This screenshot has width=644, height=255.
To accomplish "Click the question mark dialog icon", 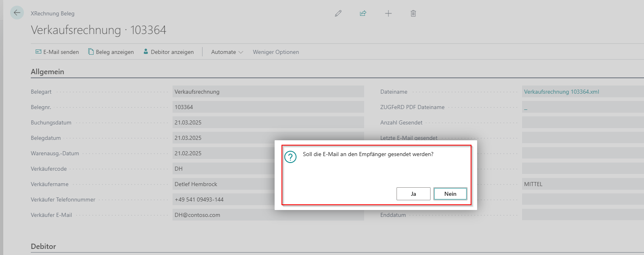I will 290,157.
